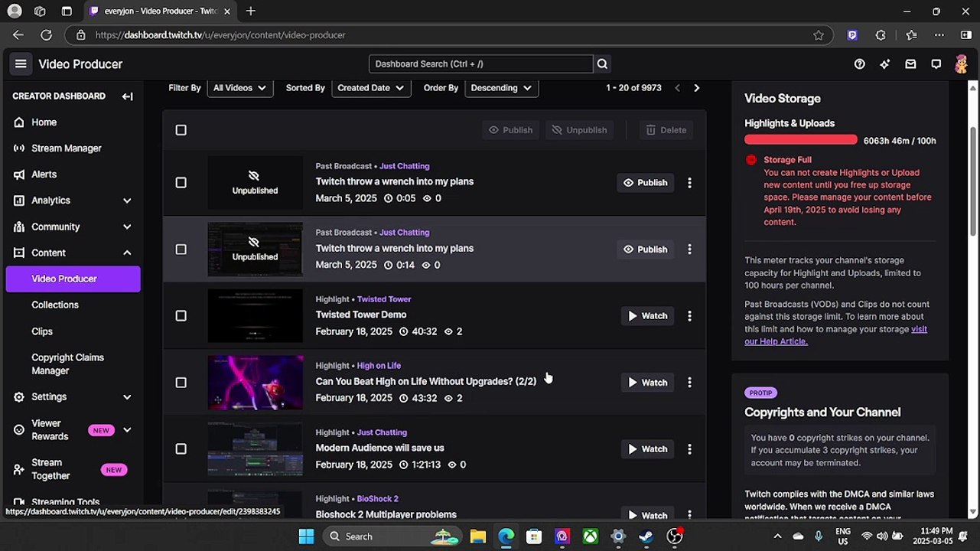Check the 0:05 Past Broadcast checkbox

(x=181, y=183)
